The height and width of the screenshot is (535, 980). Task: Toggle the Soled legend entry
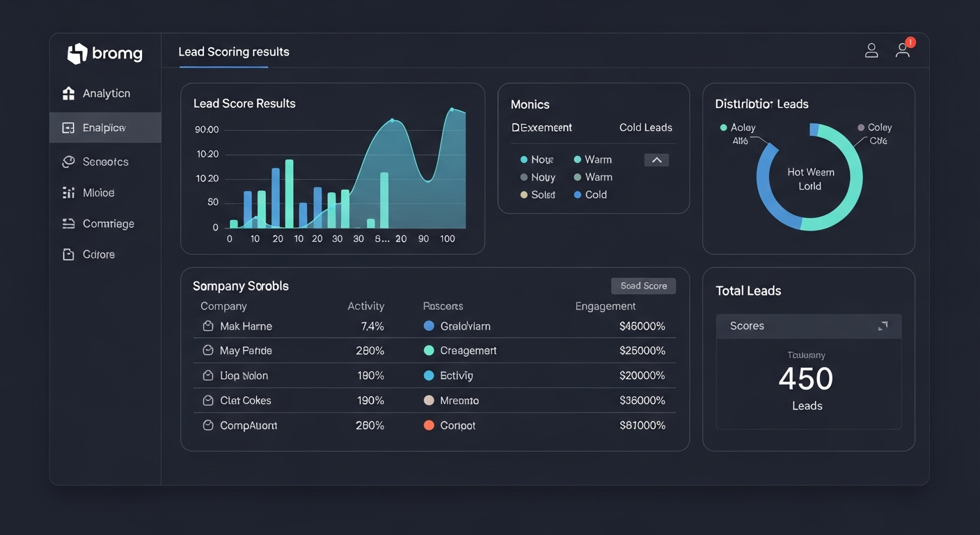(x=538, y=195)
